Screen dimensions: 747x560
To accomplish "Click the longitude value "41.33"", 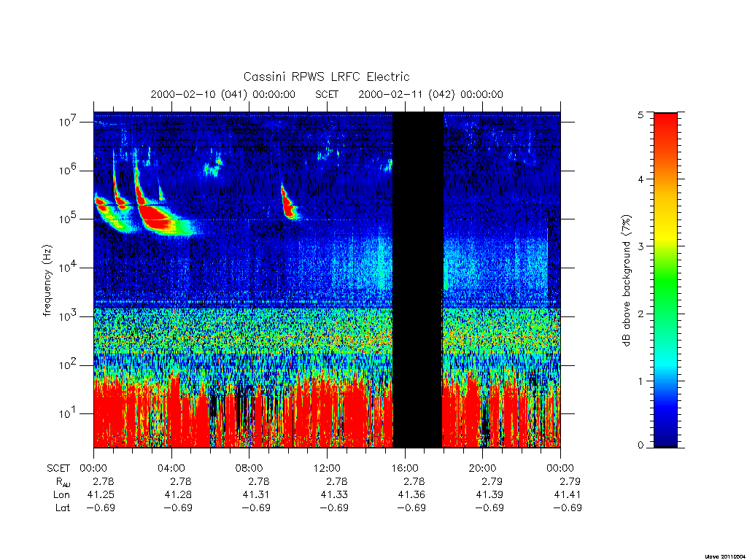I will point(334,495).
